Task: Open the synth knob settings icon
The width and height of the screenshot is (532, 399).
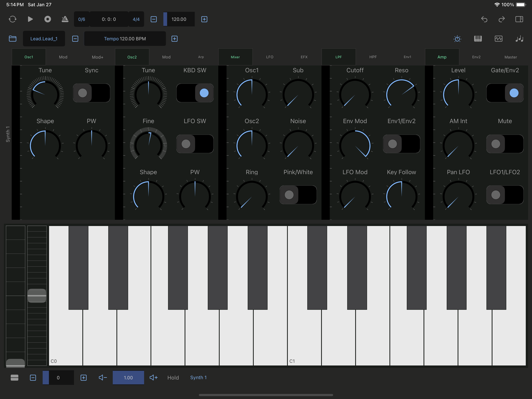Action: click(457, 39)
